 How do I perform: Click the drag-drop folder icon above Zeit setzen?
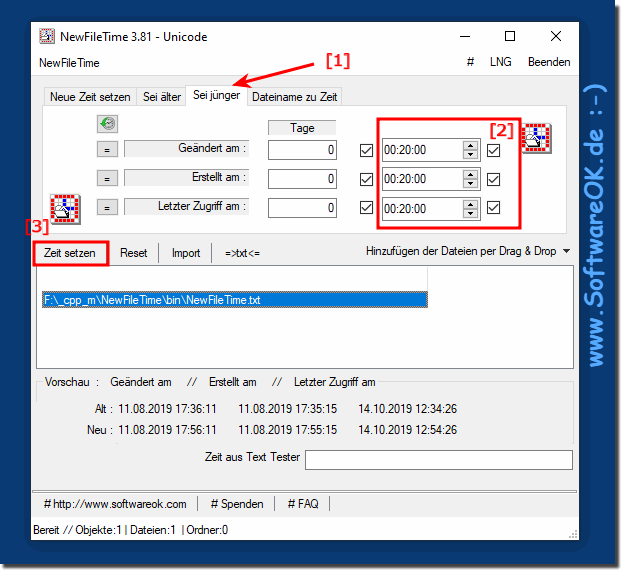[x=65, y=209]
